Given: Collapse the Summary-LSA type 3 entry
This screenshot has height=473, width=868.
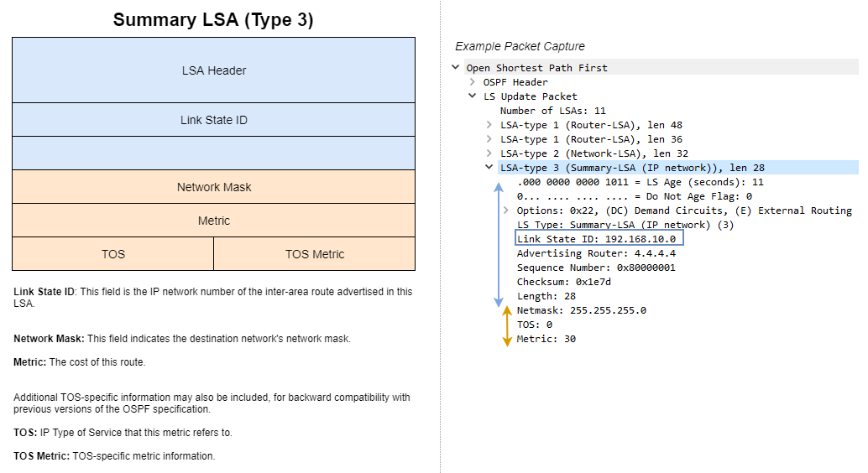Looking at the screenshot, I should point(489,167).
